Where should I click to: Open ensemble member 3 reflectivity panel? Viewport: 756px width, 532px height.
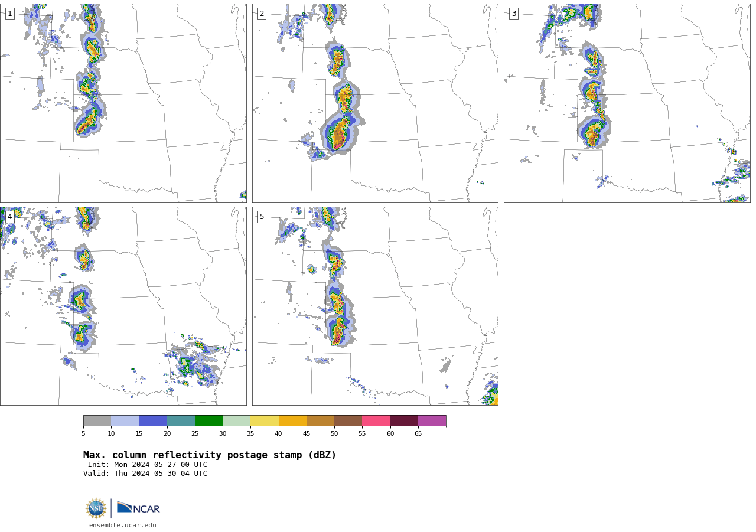[627, 103]
